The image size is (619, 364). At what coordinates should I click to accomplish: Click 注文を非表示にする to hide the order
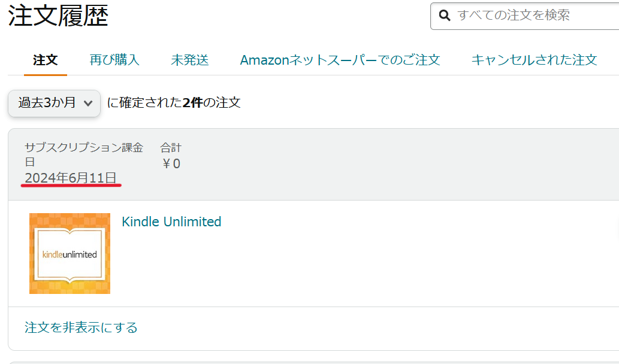[x=81, y=327]
